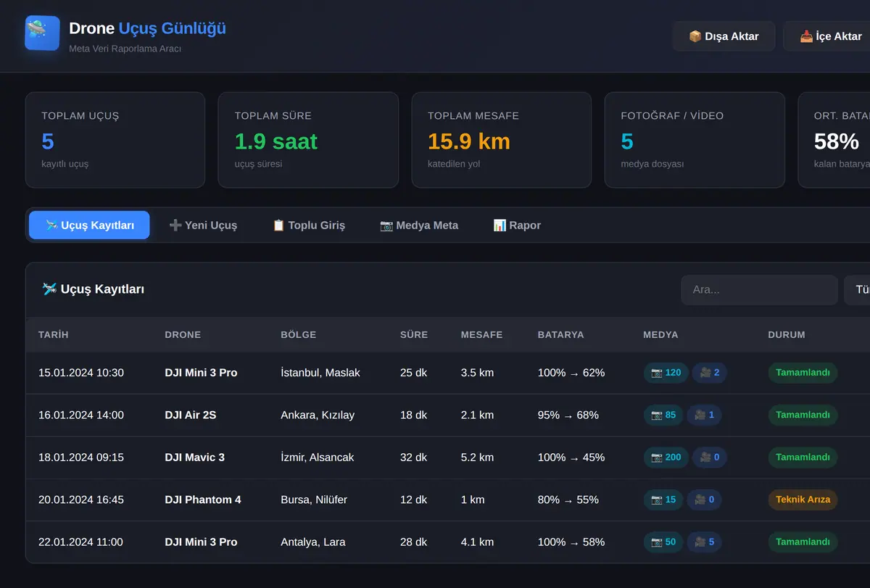Click the SÜRE column header
The image size is (870, 588).
pos(414,335)
